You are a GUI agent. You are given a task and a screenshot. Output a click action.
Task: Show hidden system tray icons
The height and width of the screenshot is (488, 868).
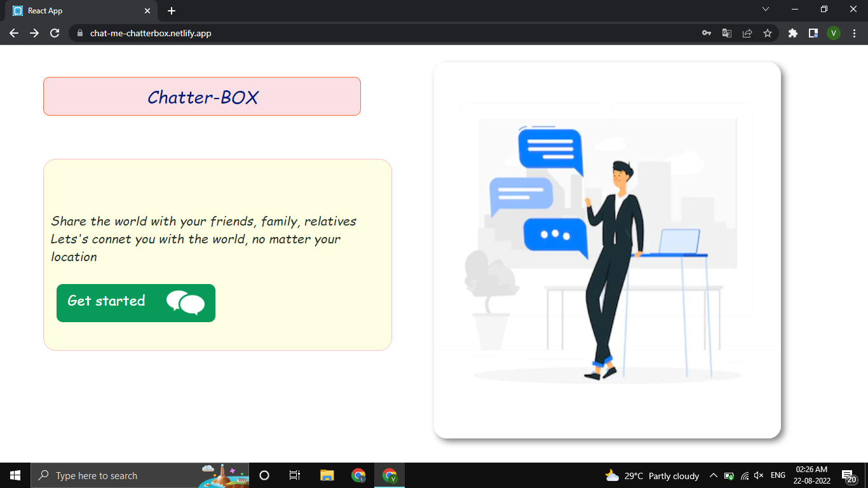tap(713, 475)
